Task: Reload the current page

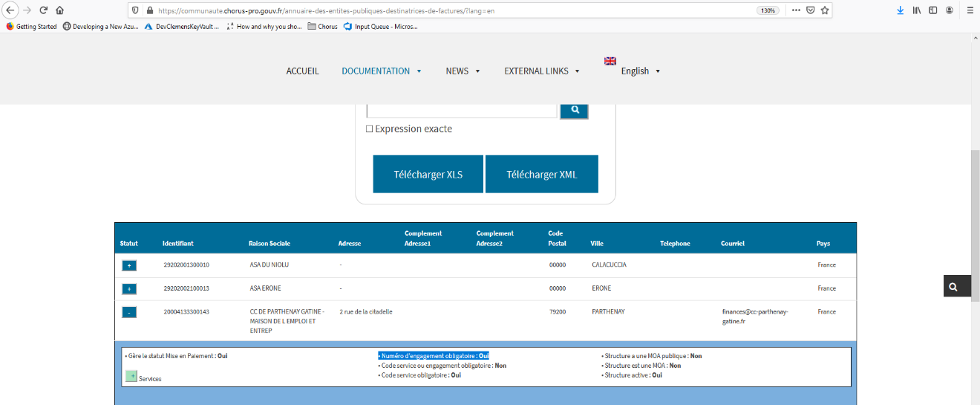Action: point(43,10)
